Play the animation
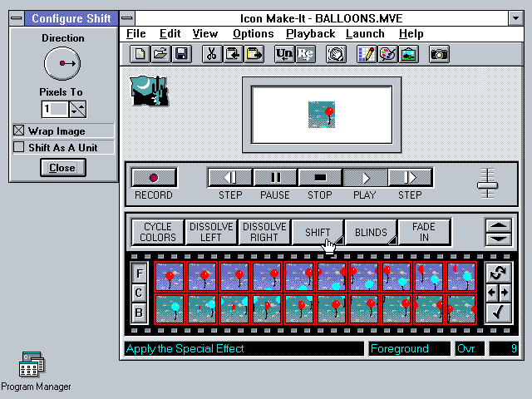This screenshot has width=532, height=399. click(365, 177)
